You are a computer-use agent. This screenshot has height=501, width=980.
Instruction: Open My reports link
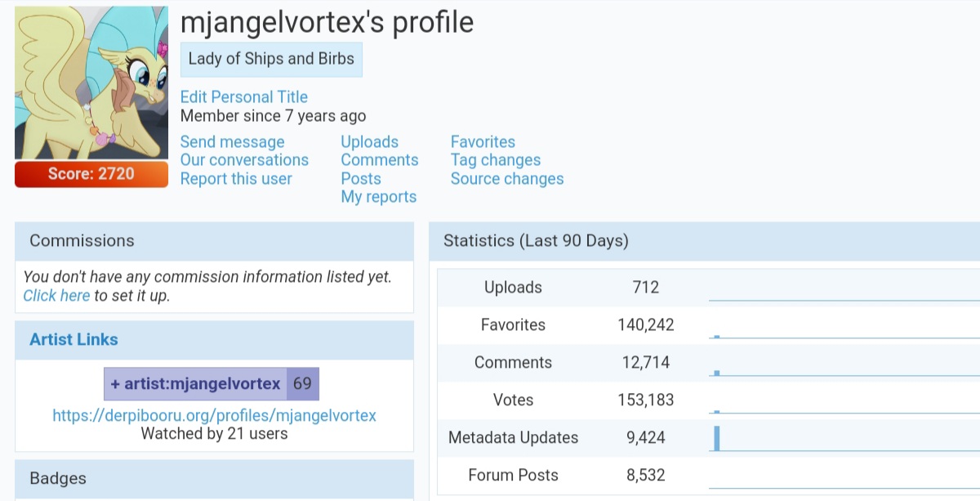point(378,197)
